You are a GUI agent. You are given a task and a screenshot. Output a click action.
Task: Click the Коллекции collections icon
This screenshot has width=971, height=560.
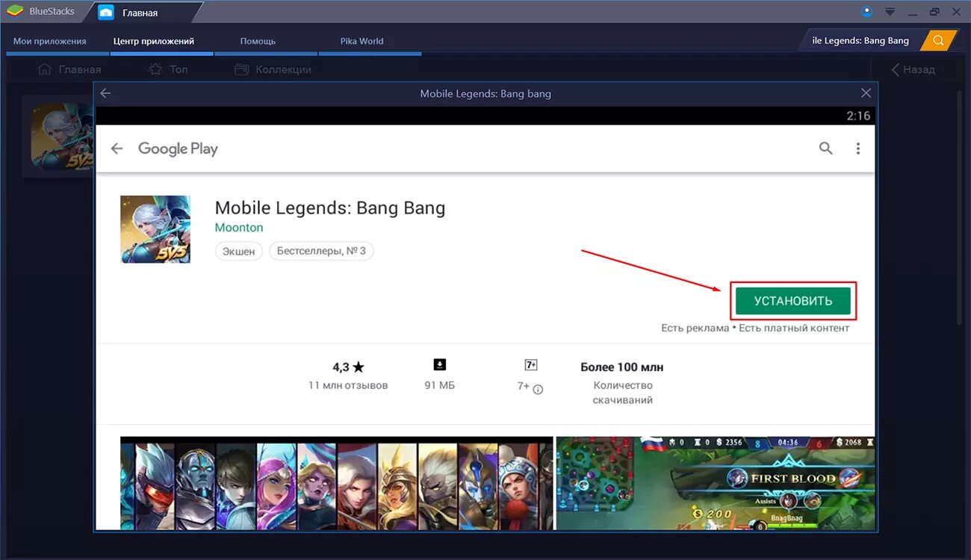tap(241, 69)
